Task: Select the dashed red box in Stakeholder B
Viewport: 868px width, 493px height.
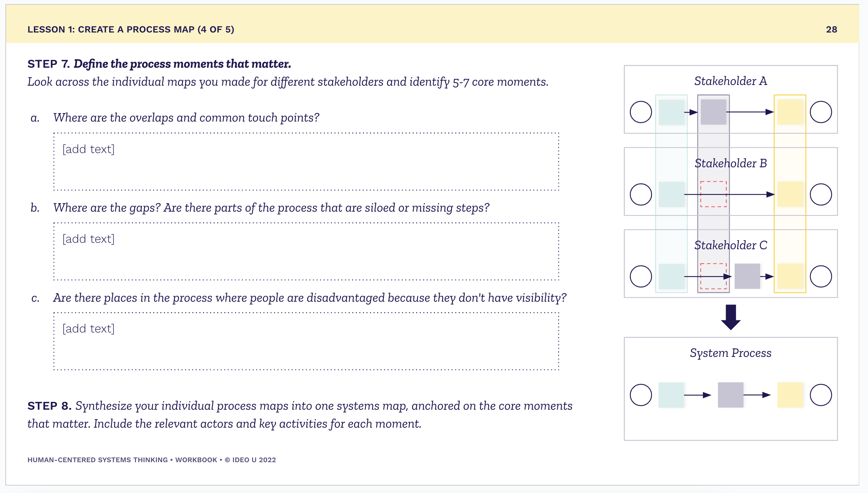Action: pyautogui.click(x=713, y=194)
